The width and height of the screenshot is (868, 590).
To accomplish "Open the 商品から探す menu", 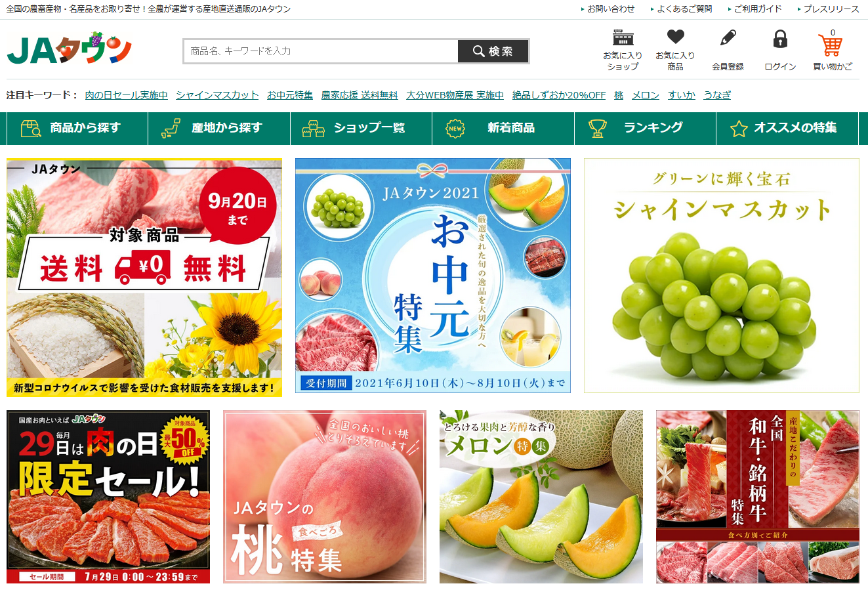I will pyautogui.click(x=77, y=128).
